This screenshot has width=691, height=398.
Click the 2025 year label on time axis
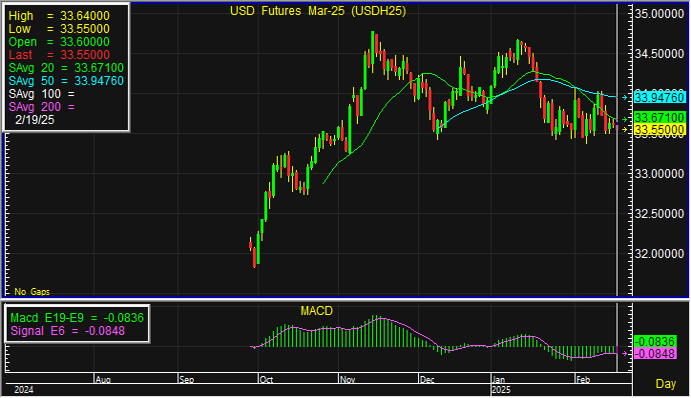(501, 390)
